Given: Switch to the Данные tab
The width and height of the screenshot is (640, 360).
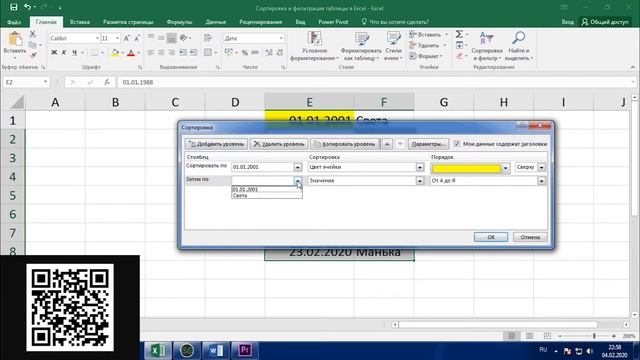Looking at the screenshot, I should [x=216, y=22].
